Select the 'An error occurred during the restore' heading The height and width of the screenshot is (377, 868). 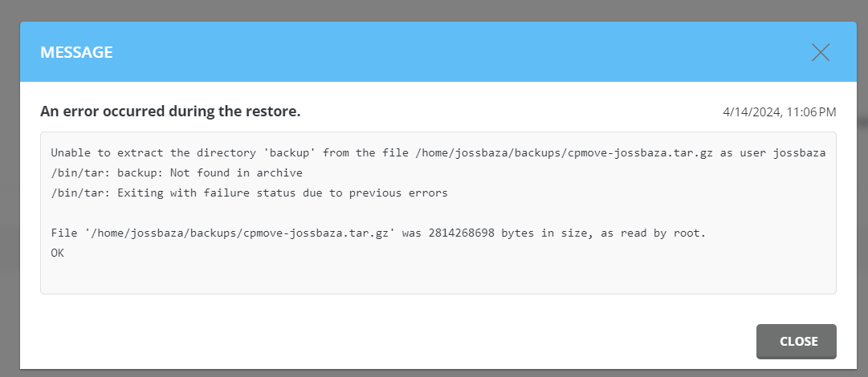click(x=170, y=111)
